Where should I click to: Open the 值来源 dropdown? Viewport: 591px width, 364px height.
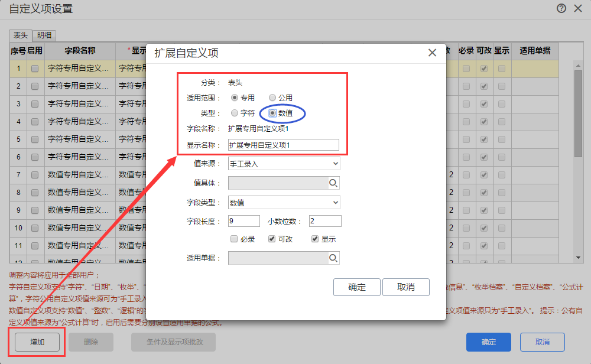click(x=284, y=164)
